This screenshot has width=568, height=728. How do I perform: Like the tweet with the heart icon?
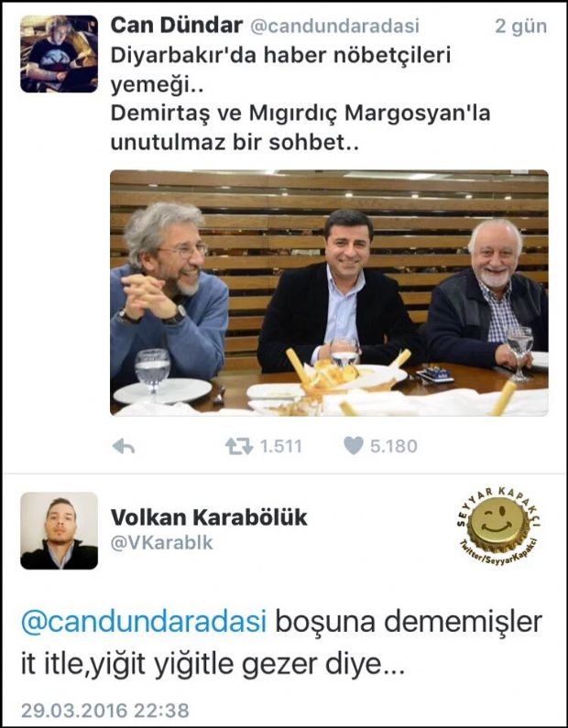click(x=354, y=446)
